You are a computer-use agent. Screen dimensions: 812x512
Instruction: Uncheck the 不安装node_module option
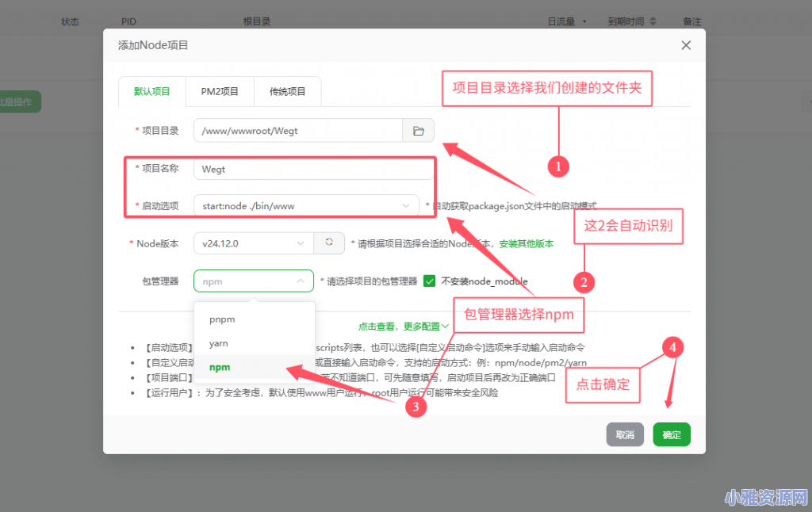429,281
